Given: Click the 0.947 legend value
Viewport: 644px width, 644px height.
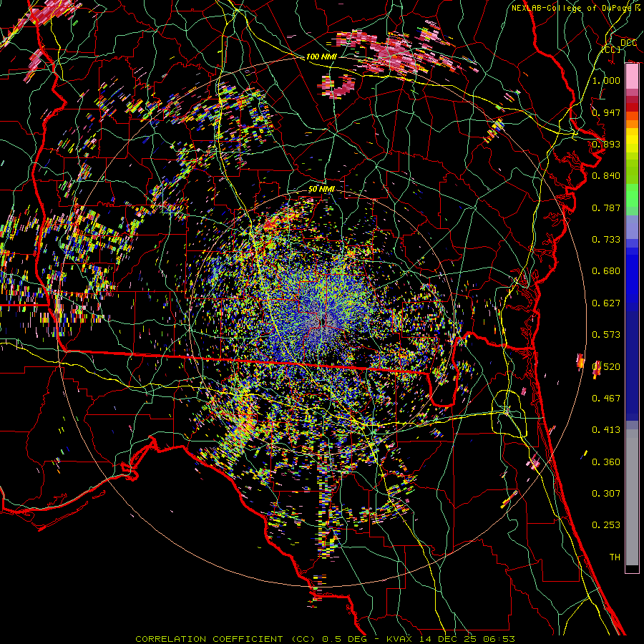Looking at the screenshot, I should pos(606,112).
